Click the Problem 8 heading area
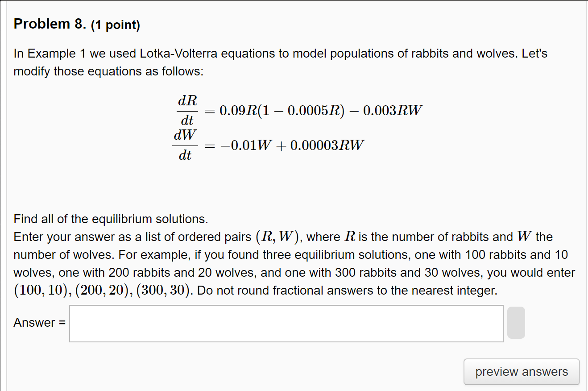This screenshot has width=588, height=391. (x=76, y=24)
